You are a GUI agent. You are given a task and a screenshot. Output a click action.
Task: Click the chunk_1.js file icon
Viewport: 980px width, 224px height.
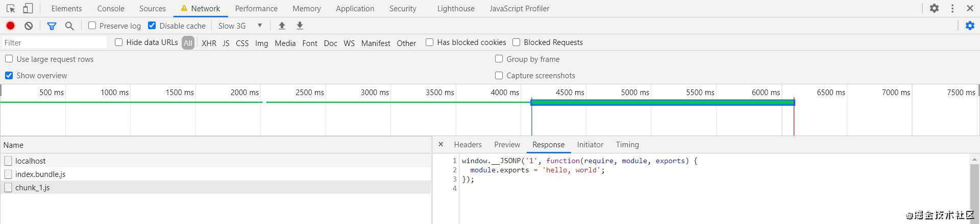tap(8, 187)
